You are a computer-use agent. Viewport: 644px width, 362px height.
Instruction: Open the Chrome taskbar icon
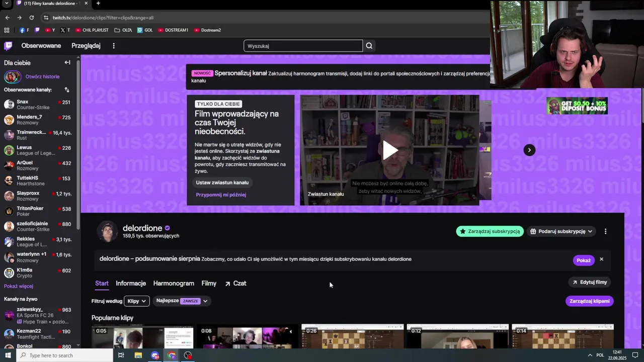coord(172,355)
